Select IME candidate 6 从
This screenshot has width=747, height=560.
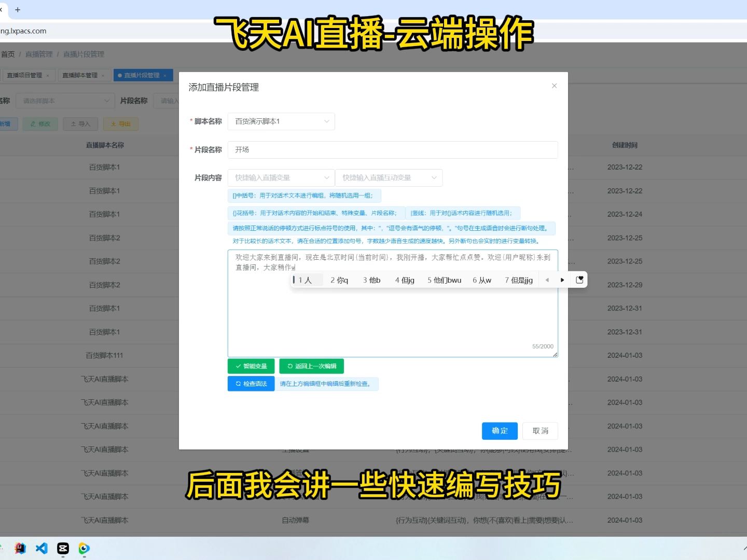pos(482,280)
